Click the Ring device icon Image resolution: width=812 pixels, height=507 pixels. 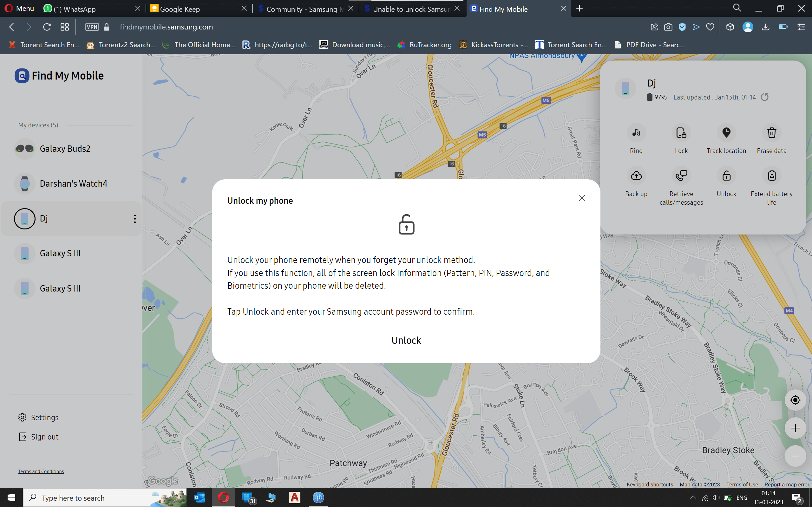[x=636, y=133]
